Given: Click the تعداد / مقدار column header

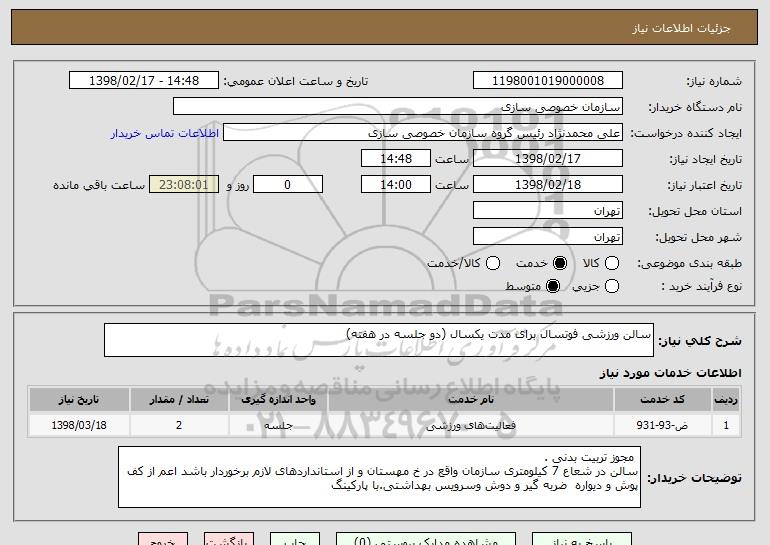Looking at the screenshot, I should (179, 400).
